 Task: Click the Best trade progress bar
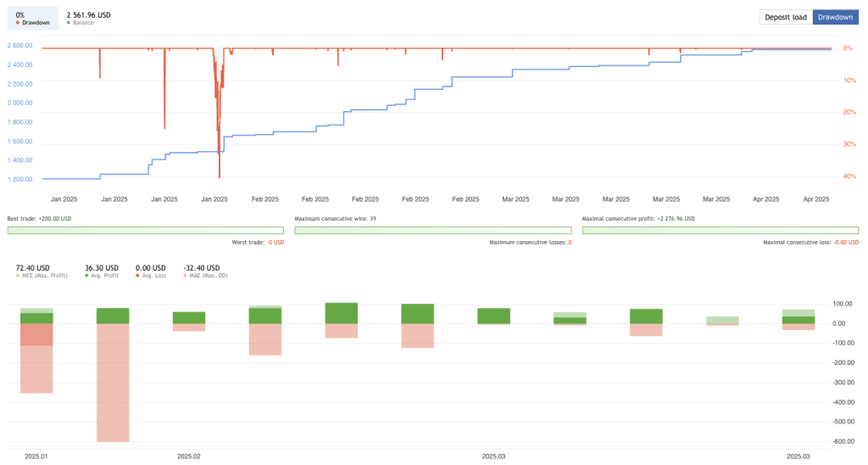(x=145, y=230)
